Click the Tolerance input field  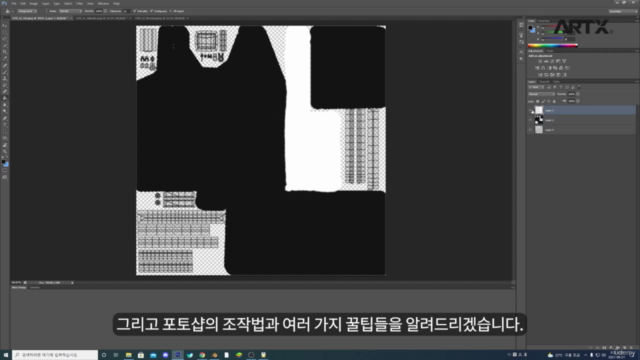(x=126, y=11)
